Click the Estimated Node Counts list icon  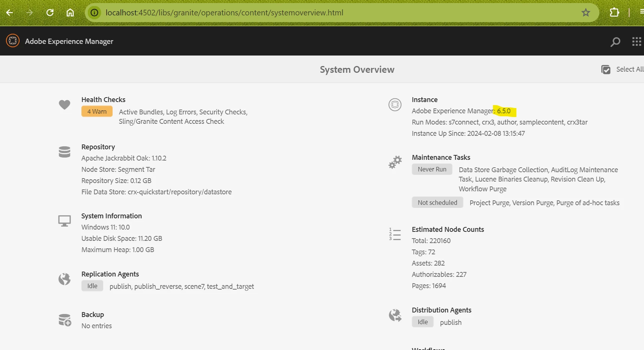point(395,234)
